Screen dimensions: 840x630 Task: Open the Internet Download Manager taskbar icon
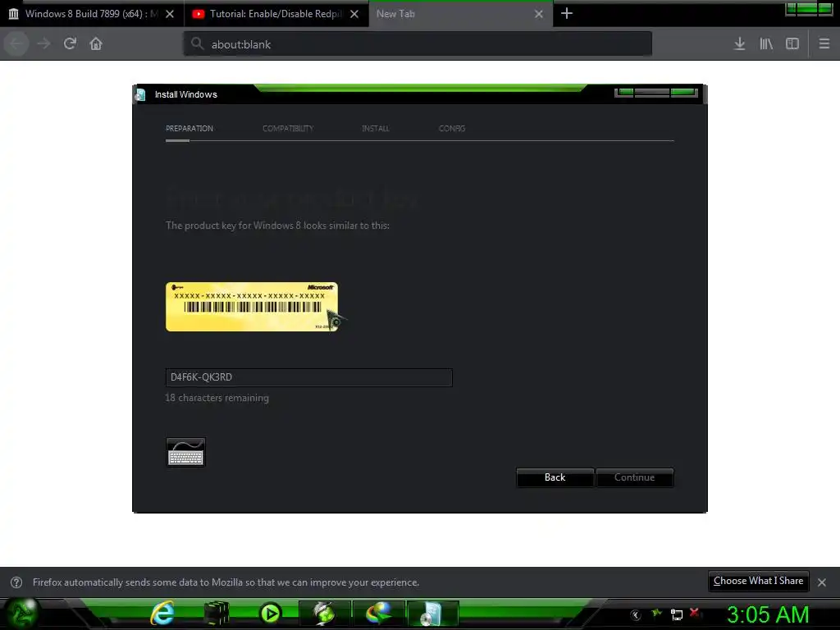pyautogui.click(x=379, y=614)
